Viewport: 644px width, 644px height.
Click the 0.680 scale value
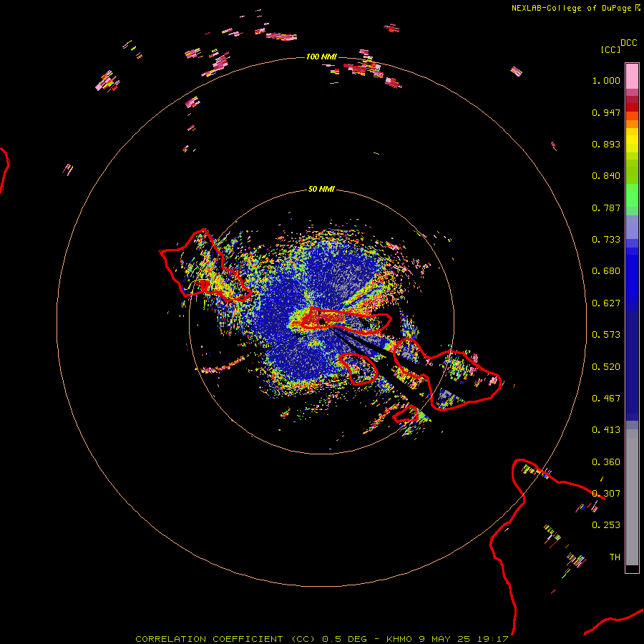coord(606,271)
